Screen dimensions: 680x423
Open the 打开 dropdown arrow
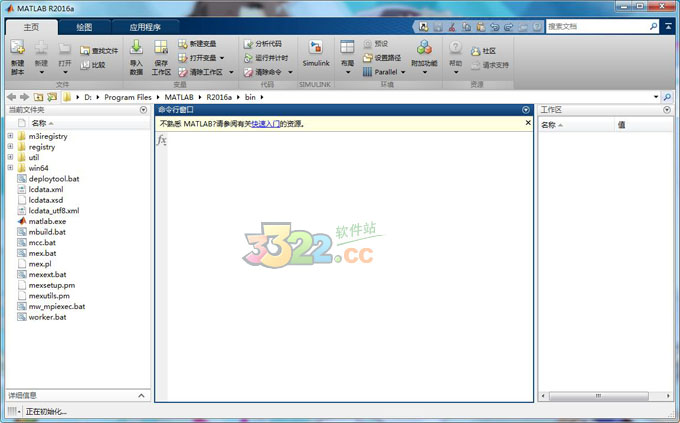coord(65,72)
